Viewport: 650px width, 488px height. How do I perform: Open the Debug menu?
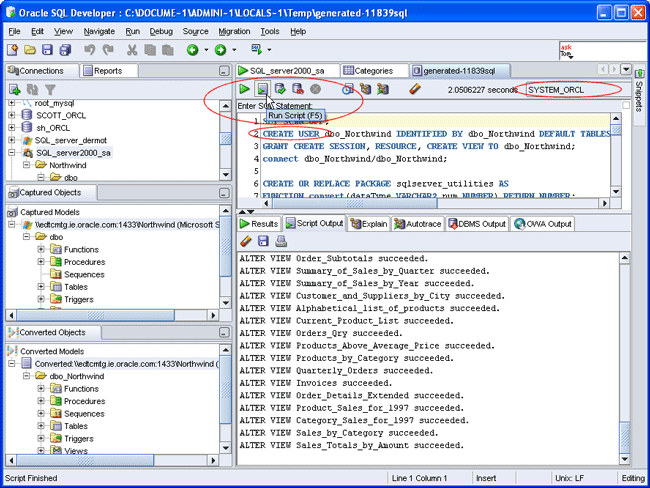point(161,31)
